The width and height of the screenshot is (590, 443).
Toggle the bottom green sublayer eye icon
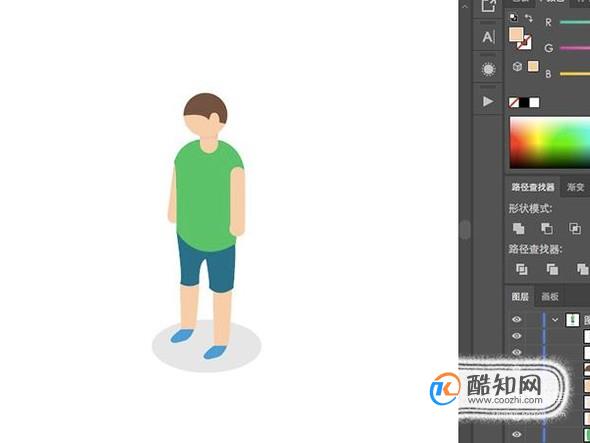[517, 434]
